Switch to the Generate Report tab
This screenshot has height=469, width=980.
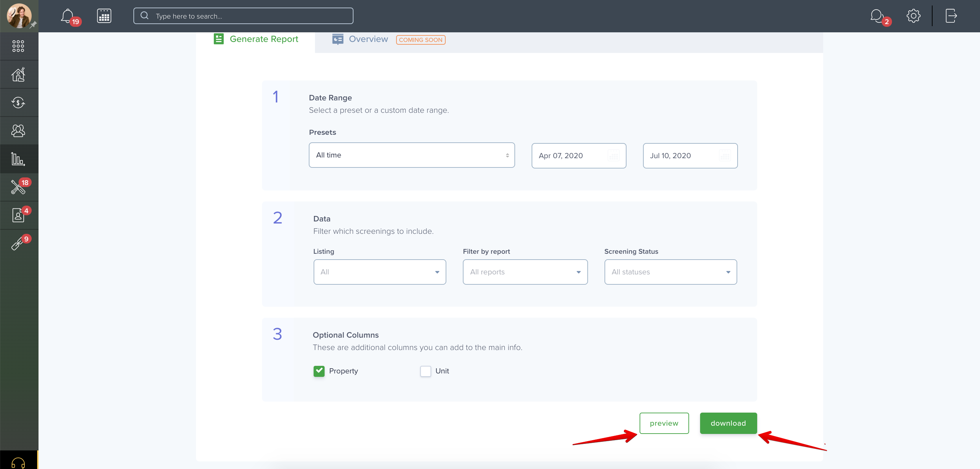coord(255,39)
